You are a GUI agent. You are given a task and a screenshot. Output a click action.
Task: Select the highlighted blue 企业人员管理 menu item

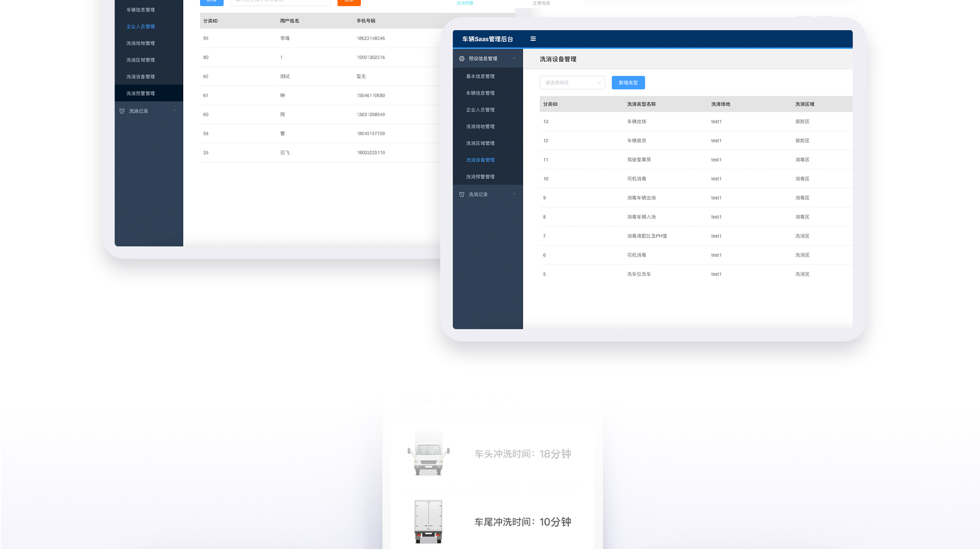(x=140, y=27)
